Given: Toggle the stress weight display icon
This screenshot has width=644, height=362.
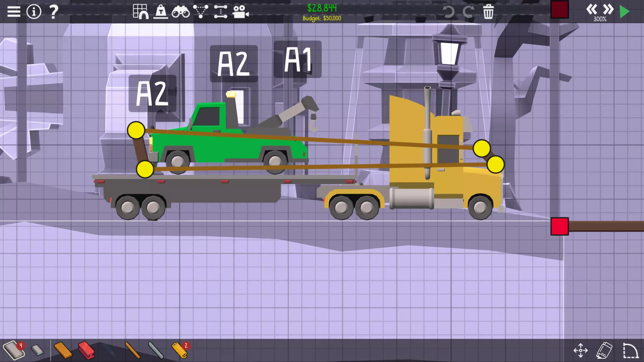Looking at the screenshot, I should tap(161, 12).
